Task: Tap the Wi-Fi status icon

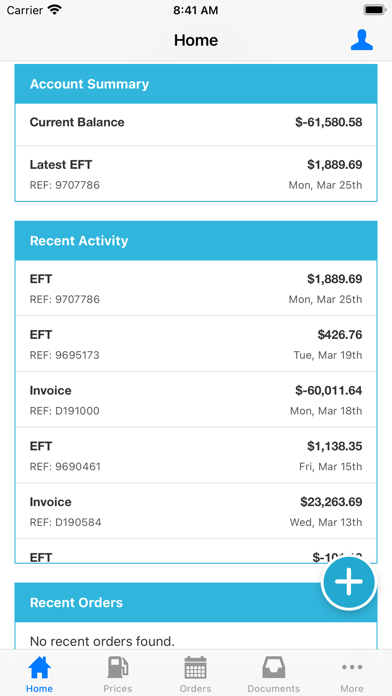Action: click(55, 10)
